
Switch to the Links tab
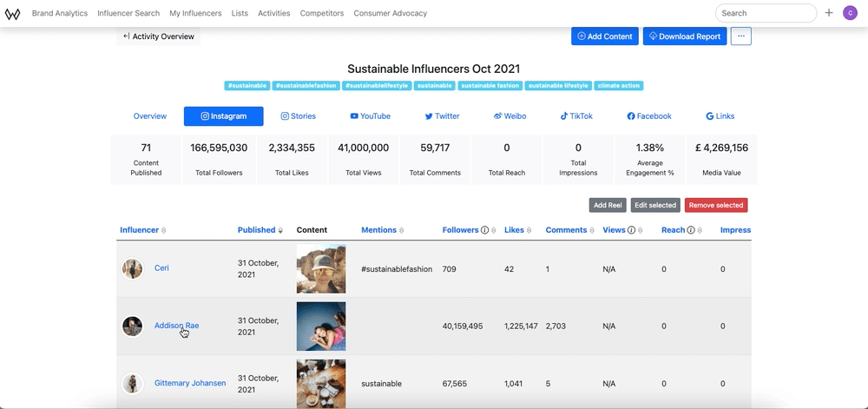point(720,116)
